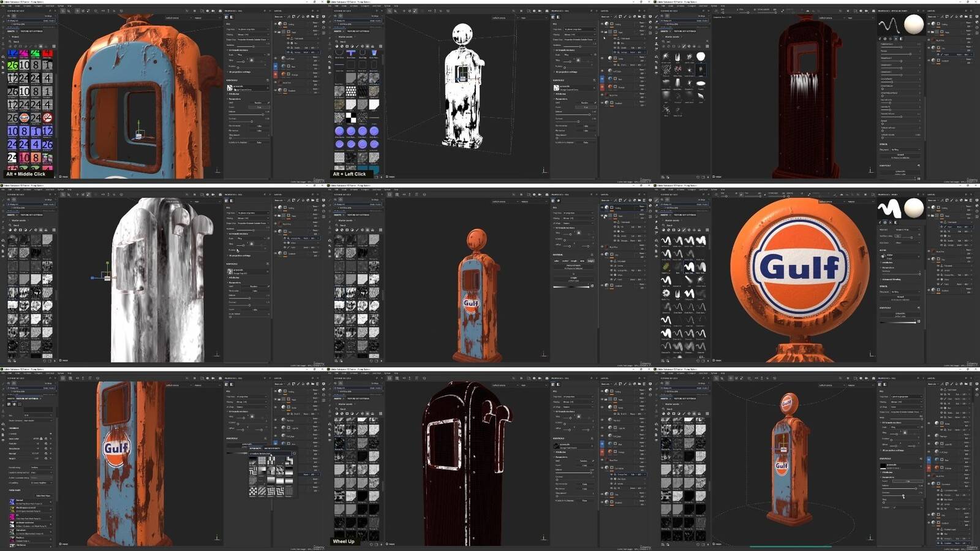Choose the Polygon Fill tool in the Gulf globe close-up window
Image resolution: width=980 pixels, height=551 pixels.
pos(657,216)
